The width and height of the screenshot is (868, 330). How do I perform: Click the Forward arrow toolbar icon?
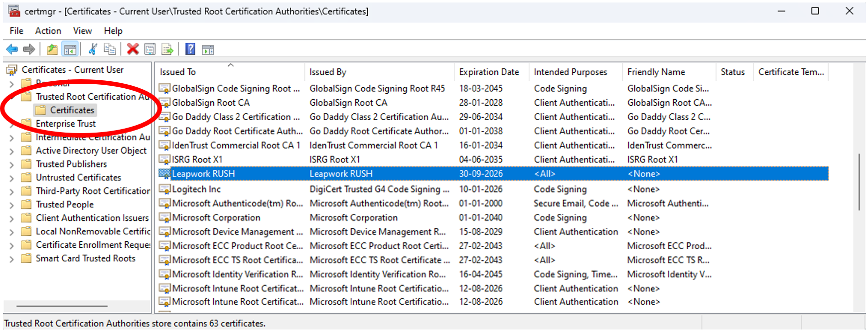tap(29, 49)
